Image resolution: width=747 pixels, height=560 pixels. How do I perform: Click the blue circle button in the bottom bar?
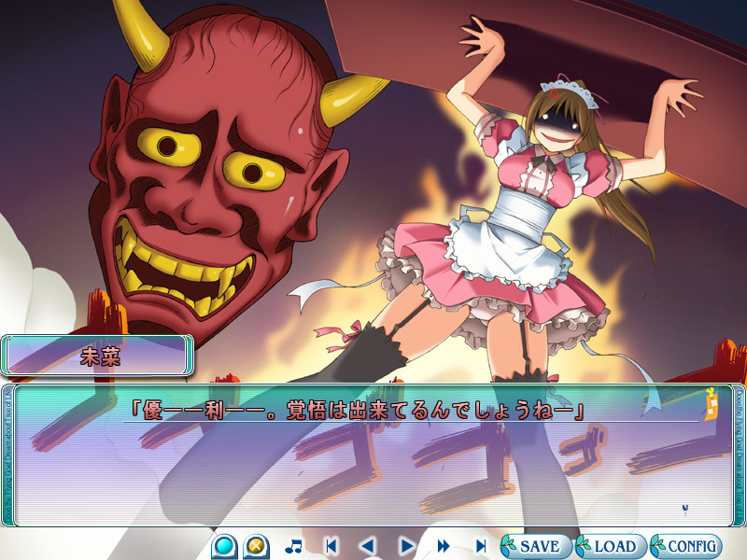click(x=224, y=546)
